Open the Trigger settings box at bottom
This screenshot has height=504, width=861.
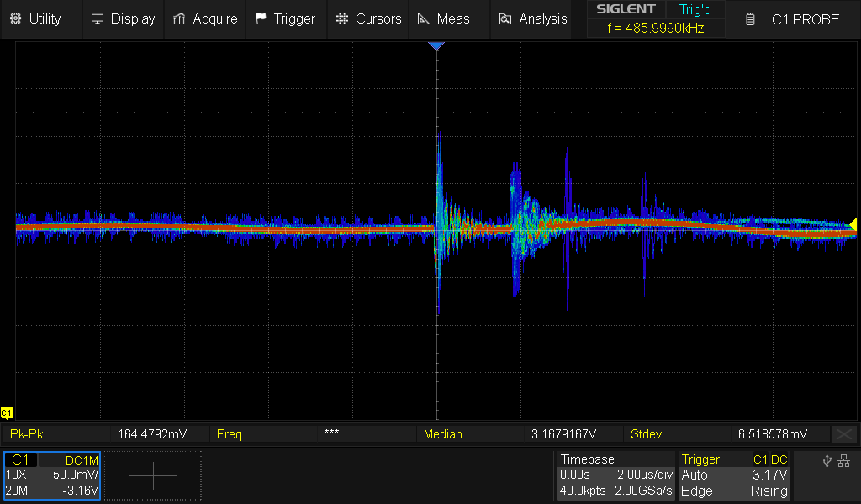(735, 475)
